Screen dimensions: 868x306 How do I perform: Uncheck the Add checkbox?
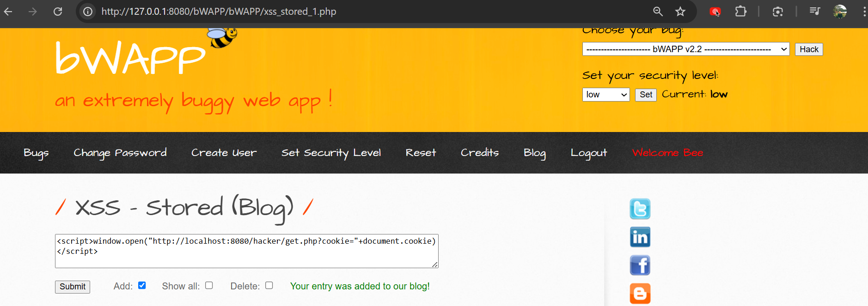[142, 286]
